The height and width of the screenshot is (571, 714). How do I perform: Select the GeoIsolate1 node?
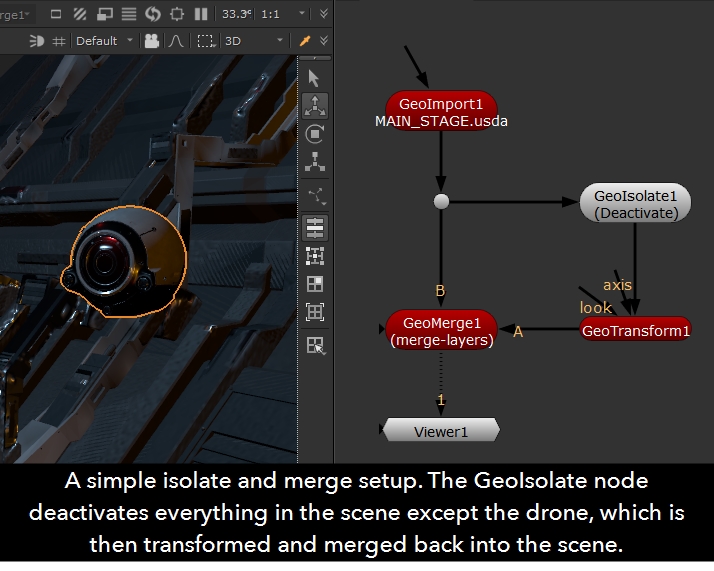635,204
